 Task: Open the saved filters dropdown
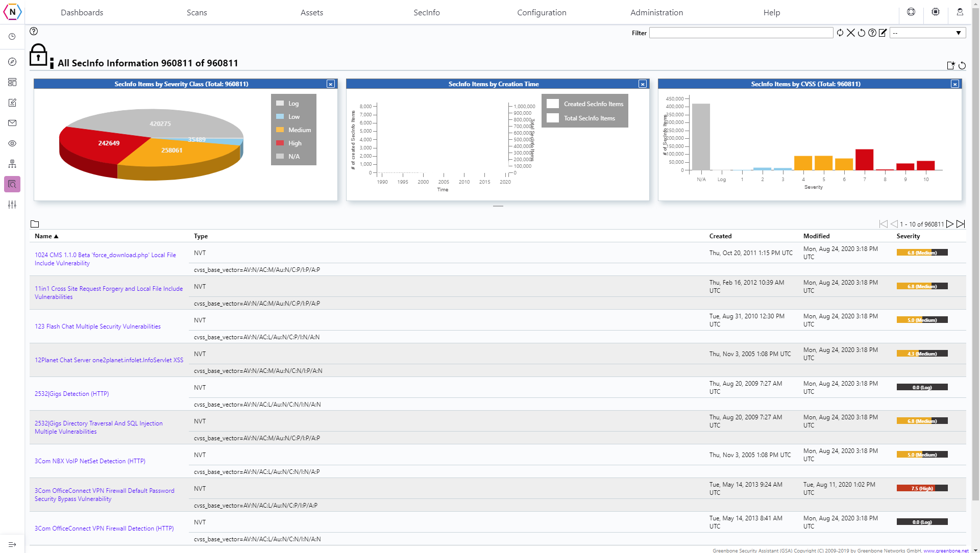(928, 33)
